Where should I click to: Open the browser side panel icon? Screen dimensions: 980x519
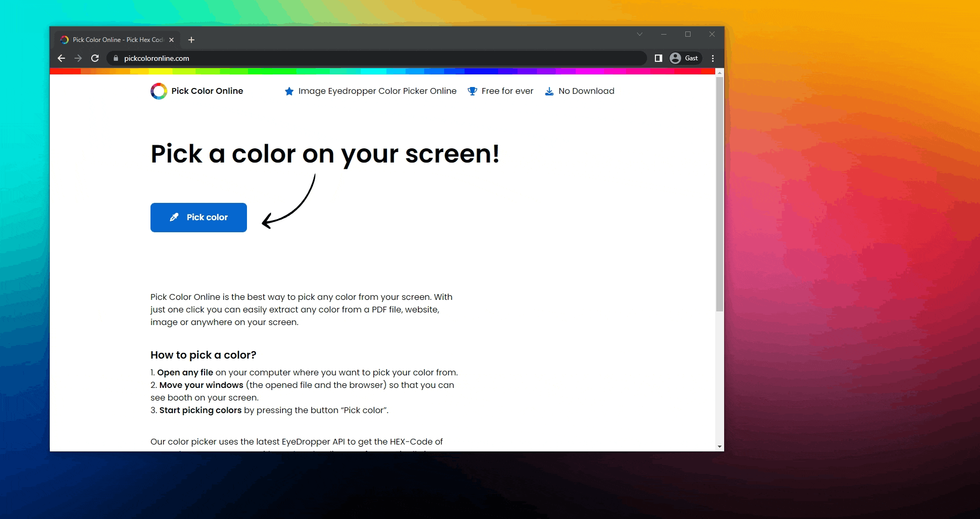coord(659,58)
